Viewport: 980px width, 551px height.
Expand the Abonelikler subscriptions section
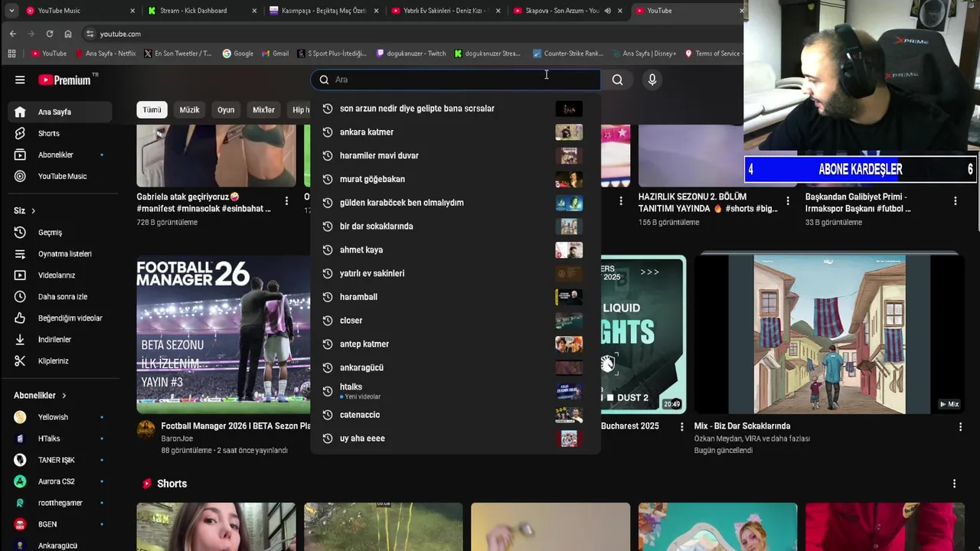click(x=40, y=396)
